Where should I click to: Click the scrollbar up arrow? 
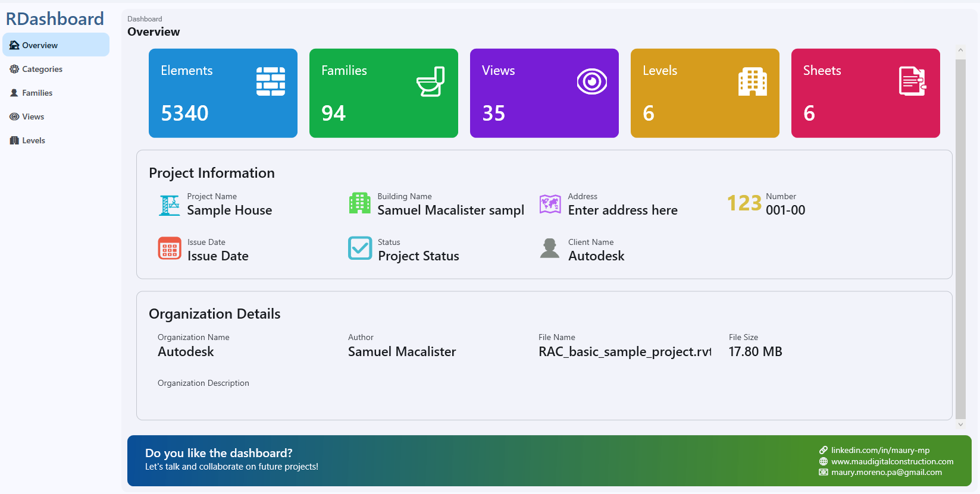click(x=960, y=51)
